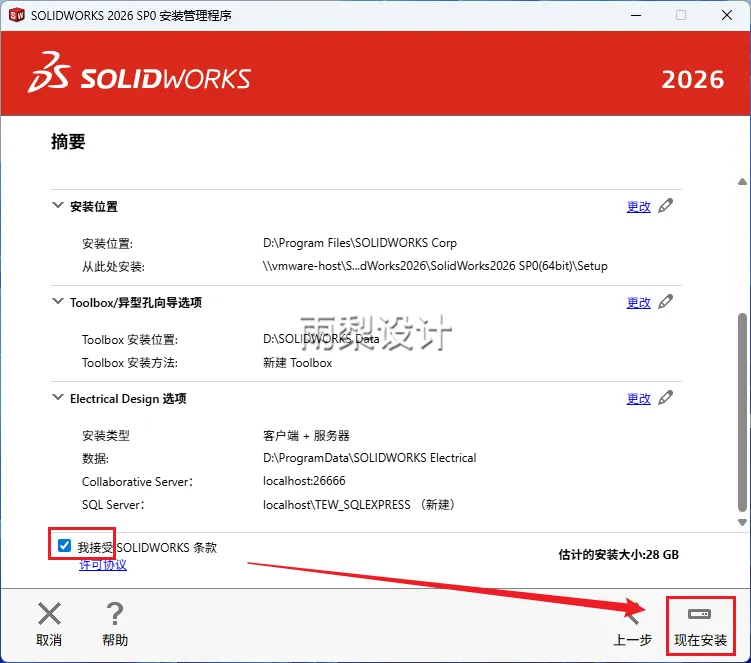This screenshot has height=663, width=751.
Task: Click the 摘要 heading
Action: click(68, 142)
